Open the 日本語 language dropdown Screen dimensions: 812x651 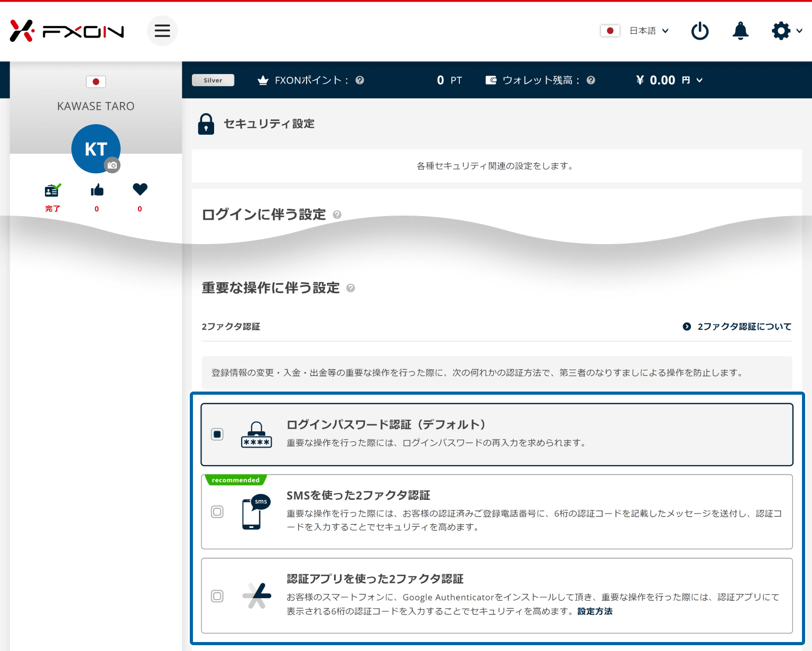tap(649, 31)
